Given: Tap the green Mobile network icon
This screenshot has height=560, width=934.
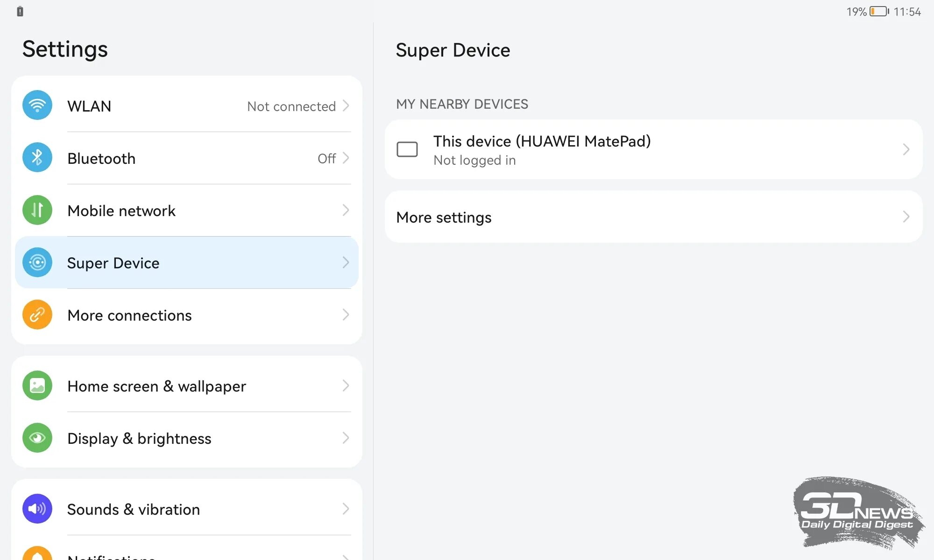Looking at the screenshot, I should (37, 210).
